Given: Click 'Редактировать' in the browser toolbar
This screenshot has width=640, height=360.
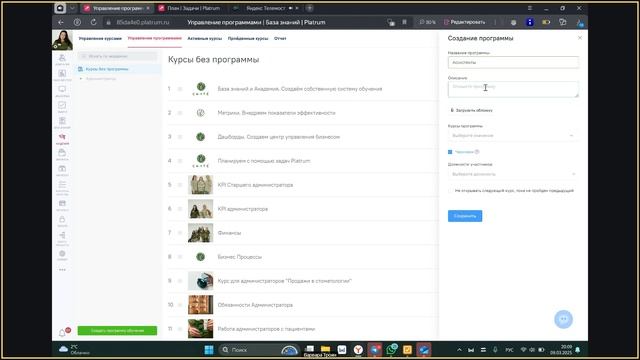Looking at the screenshot, I should 465,22.
